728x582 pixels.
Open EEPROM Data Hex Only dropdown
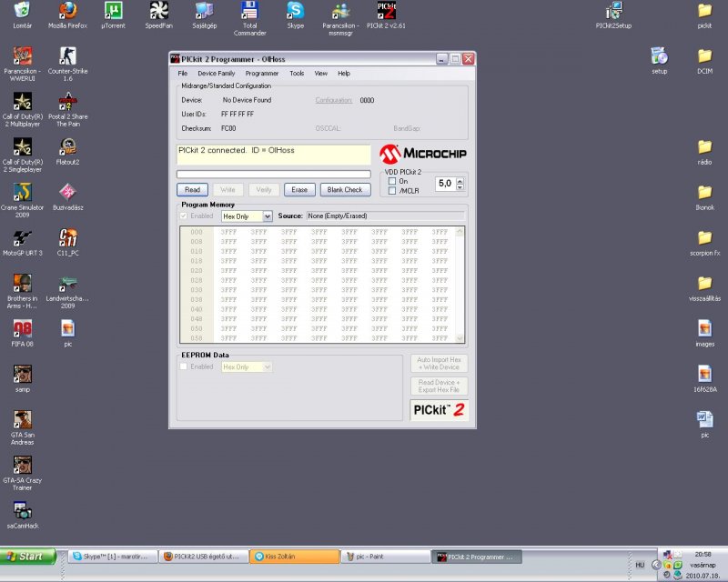tap(268, 367)
